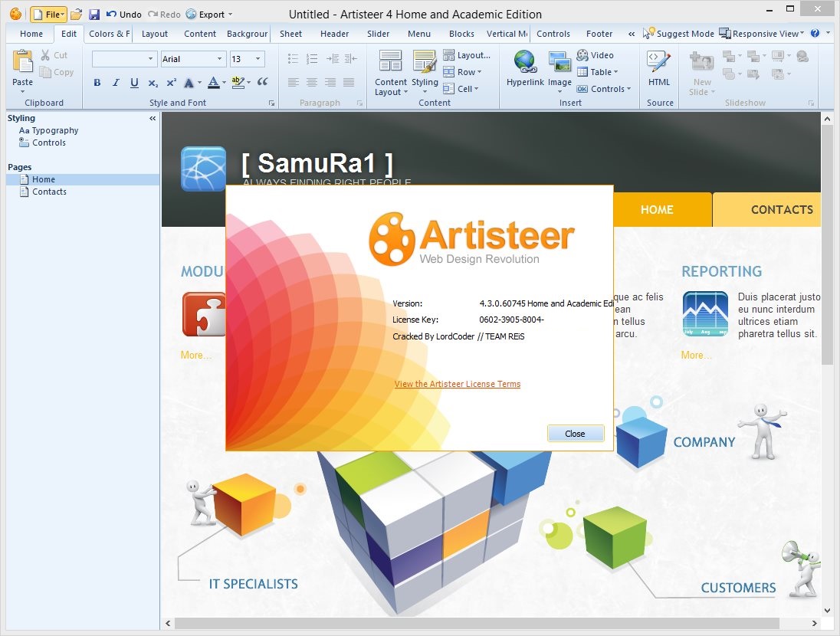Expand the Row dropdown

pos(462,72)
